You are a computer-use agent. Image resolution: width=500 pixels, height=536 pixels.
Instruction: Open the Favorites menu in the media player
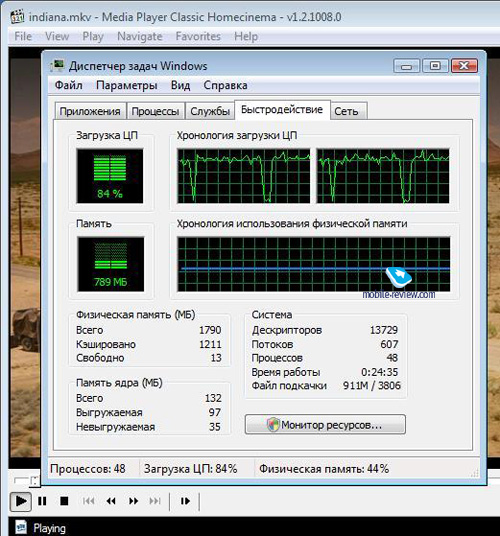click(198, 36)
